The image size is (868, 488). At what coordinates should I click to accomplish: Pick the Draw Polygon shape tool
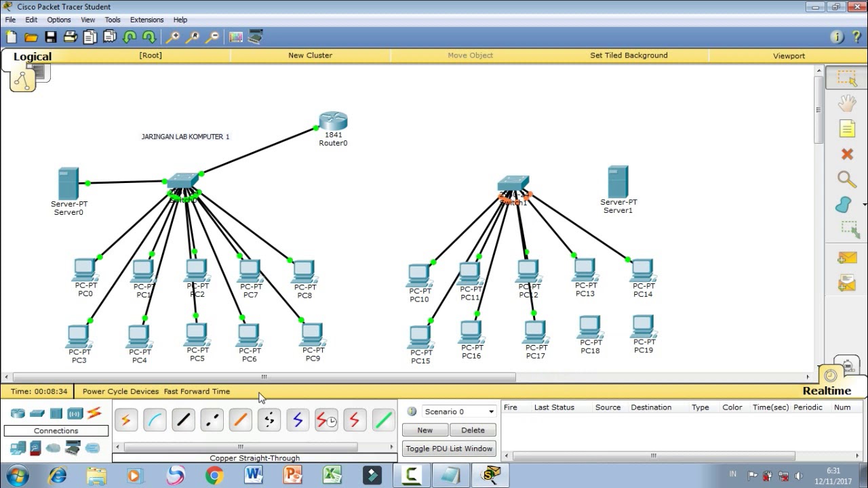[844, 204]
